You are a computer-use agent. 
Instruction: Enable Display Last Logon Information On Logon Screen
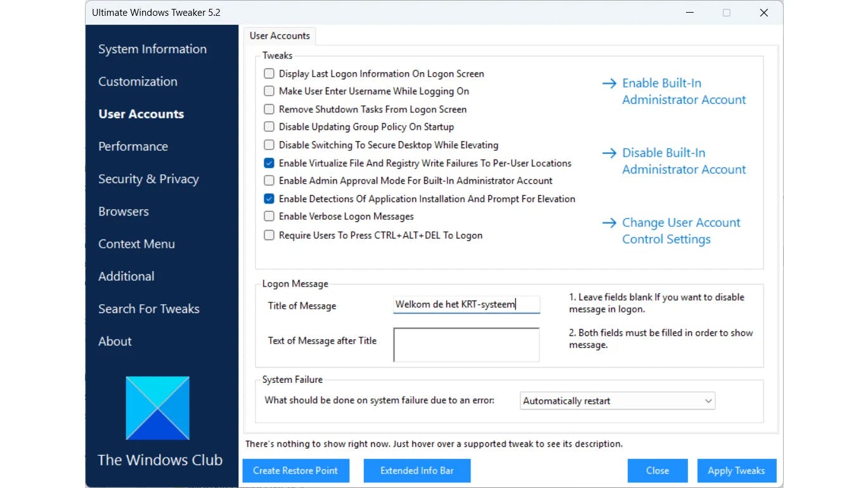[269, 74]
